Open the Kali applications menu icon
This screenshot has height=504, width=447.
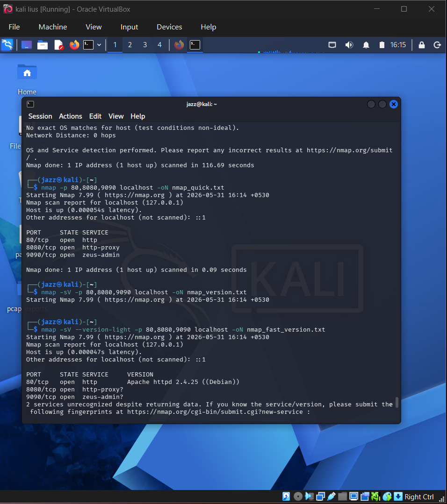[x=7, y=45]
